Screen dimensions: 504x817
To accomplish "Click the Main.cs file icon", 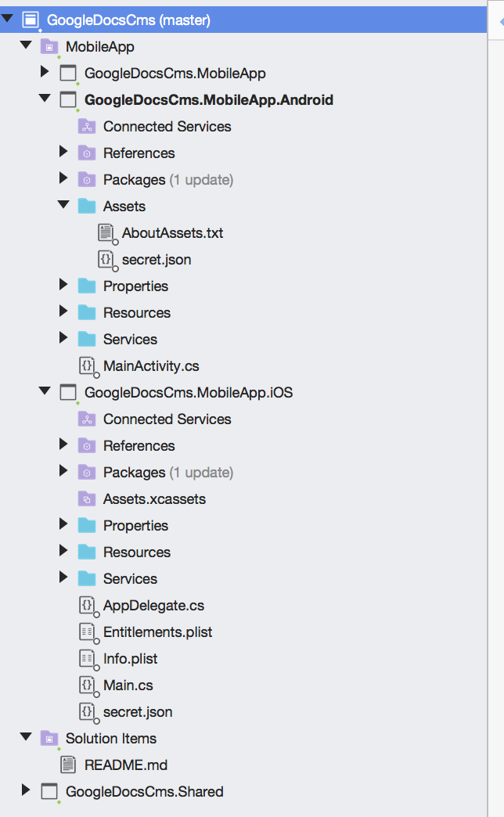I will (88, 686).
